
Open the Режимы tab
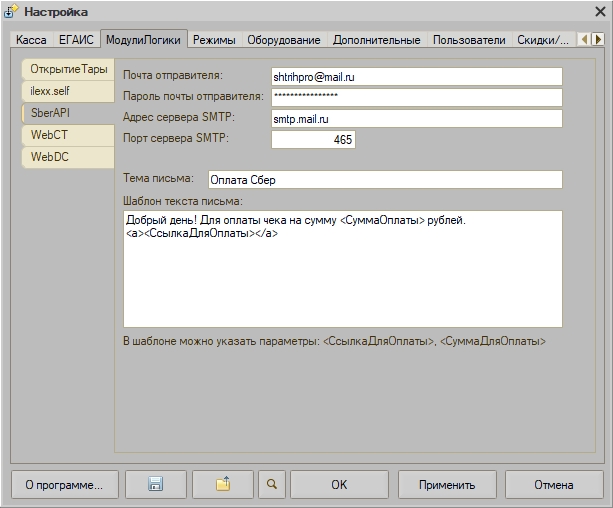[x=215, y=40]
